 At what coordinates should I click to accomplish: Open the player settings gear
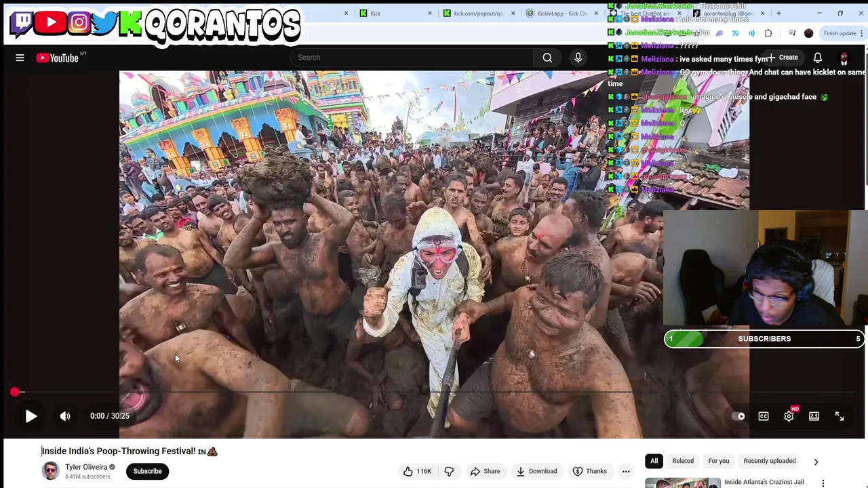pyautogui.click(x=789, y=416)
